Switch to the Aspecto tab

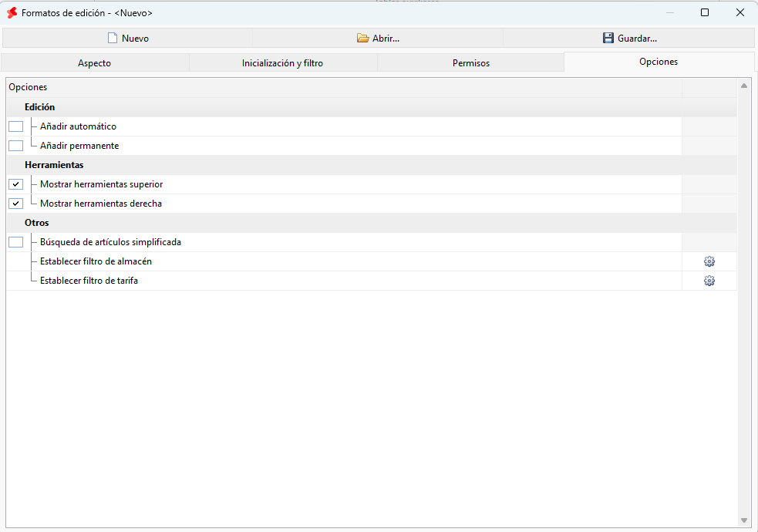click(95, 62)
